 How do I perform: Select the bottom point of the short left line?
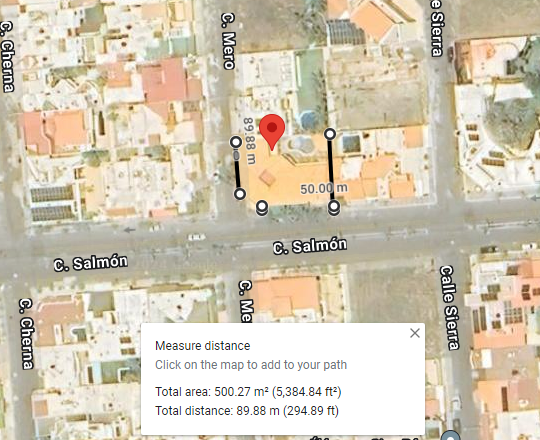pos(240,194)
